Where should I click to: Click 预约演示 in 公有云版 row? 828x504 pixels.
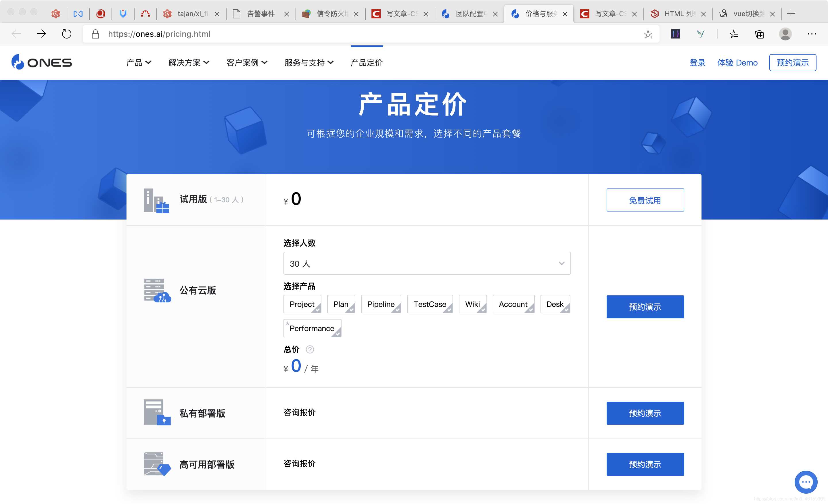[645, 307]
